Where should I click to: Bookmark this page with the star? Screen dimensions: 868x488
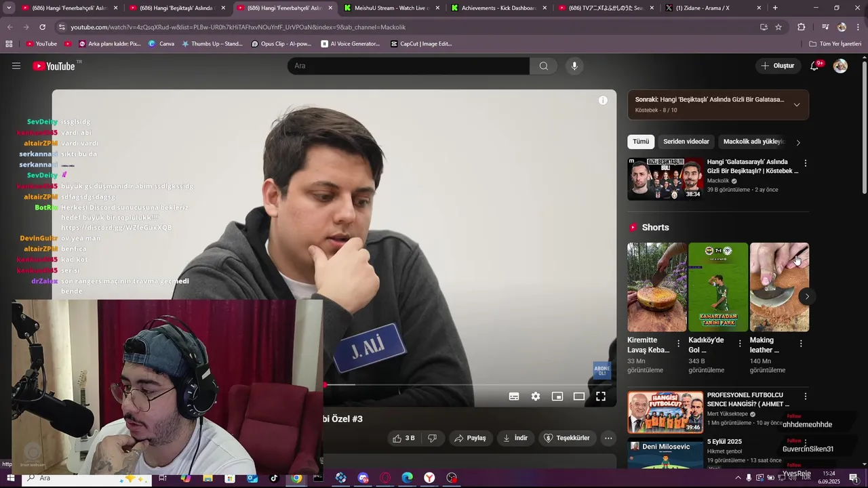[x=778, y=27]
